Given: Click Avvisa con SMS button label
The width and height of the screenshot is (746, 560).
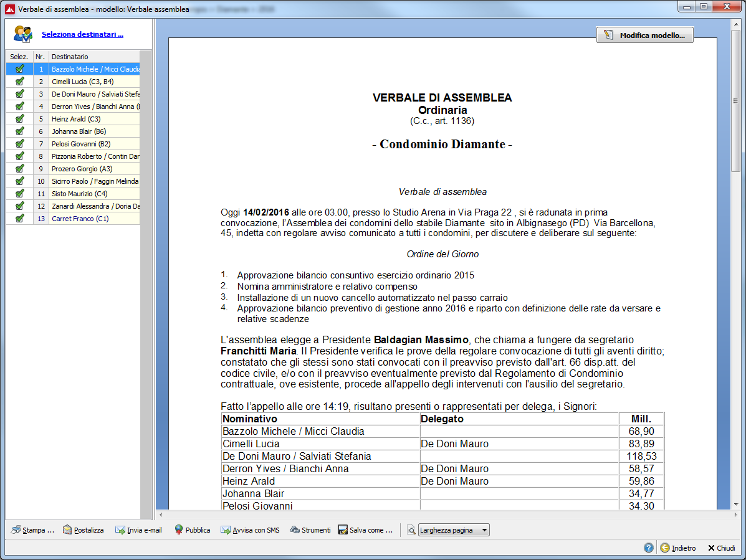Looking at the screenshot, I should click(x=256, y=530).
